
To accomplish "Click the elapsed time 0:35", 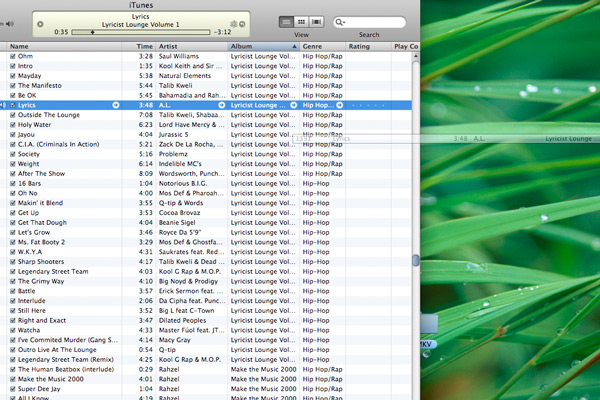I will point(61,32).
